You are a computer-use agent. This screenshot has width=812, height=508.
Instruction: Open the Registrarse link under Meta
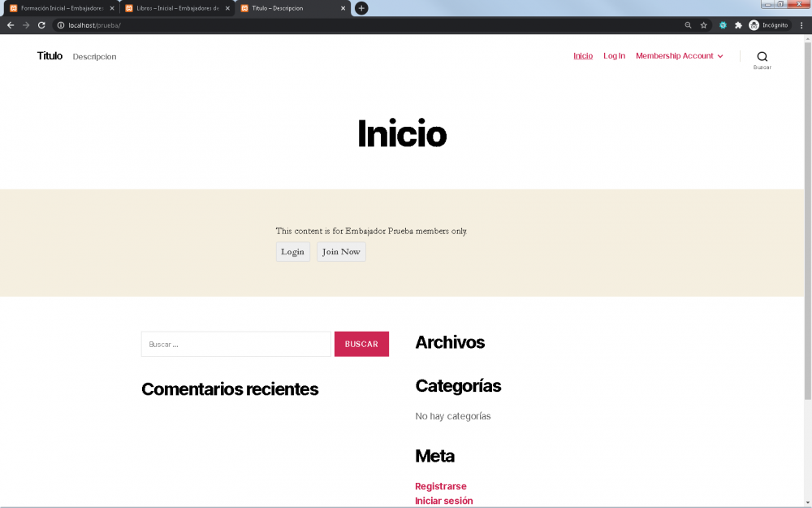point(441,486)
